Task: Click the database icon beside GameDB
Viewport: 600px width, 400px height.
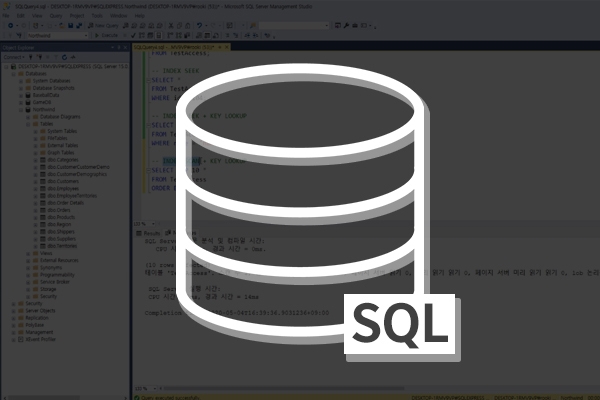Action: click(x=28, y=103)
